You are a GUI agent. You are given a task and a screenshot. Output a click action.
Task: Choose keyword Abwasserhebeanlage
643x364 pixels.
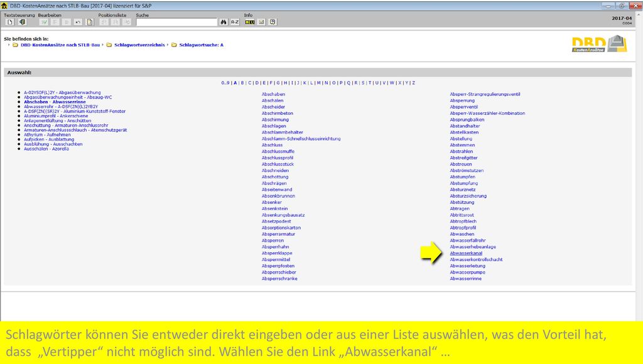pos(473,247)
